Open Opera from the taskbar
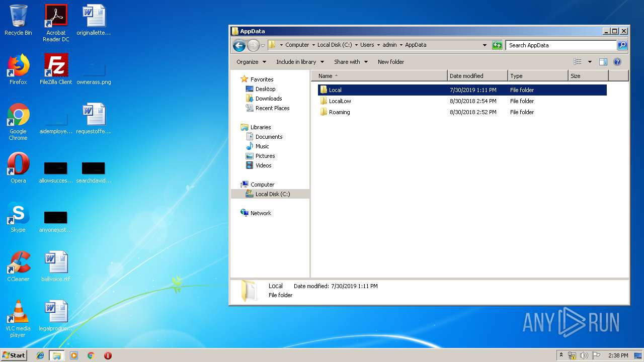Viewport: 644px width, 362px height. point(108,355)
